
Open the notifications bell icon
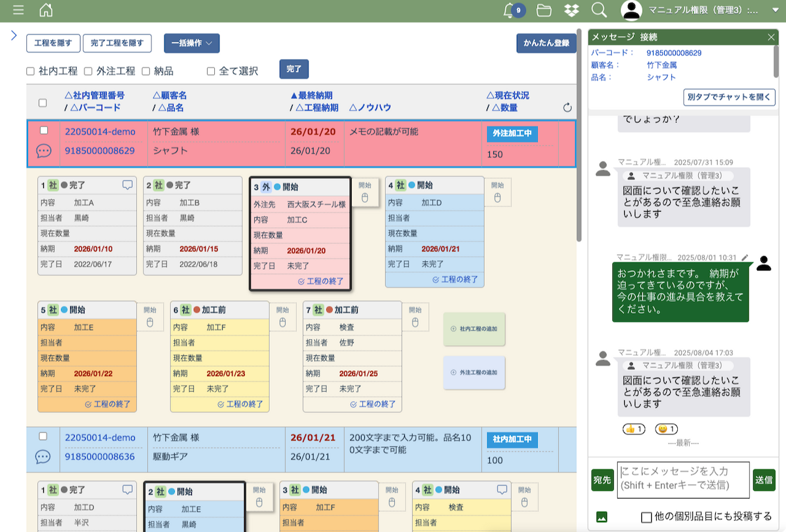pyautogui.click(x=509, y=10)
